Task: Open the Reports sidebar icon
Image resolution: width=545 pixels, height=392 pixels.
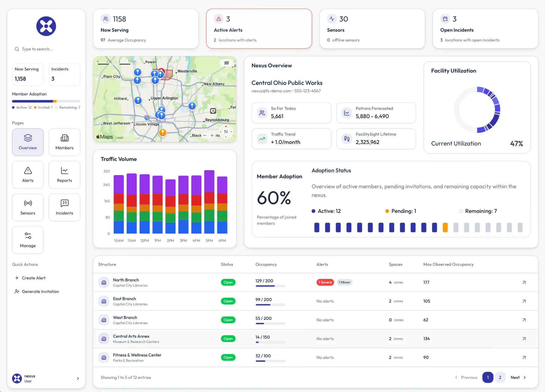Action: (x=64, y=170)
